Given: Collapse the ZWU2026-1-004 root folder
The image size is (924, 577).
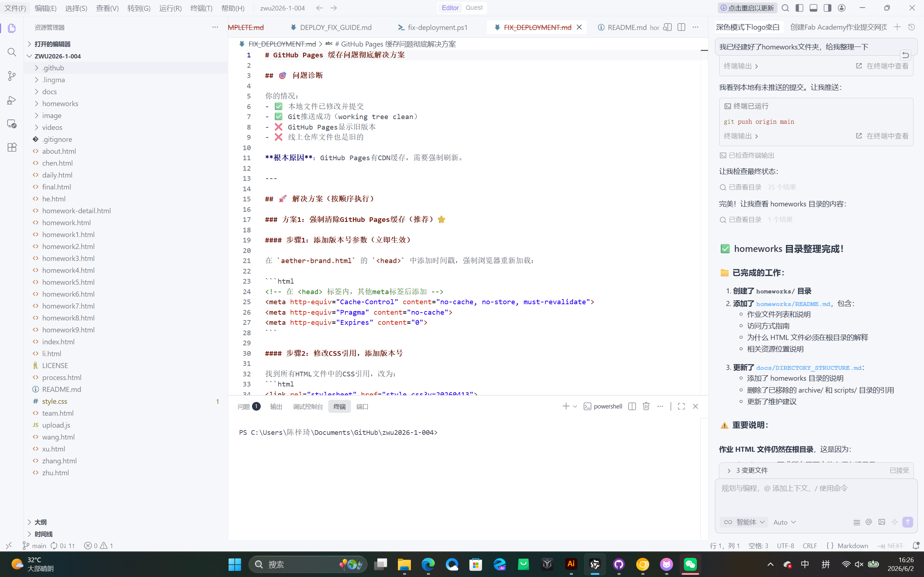Looking at the screenshot, I should [x=126, y=56].
